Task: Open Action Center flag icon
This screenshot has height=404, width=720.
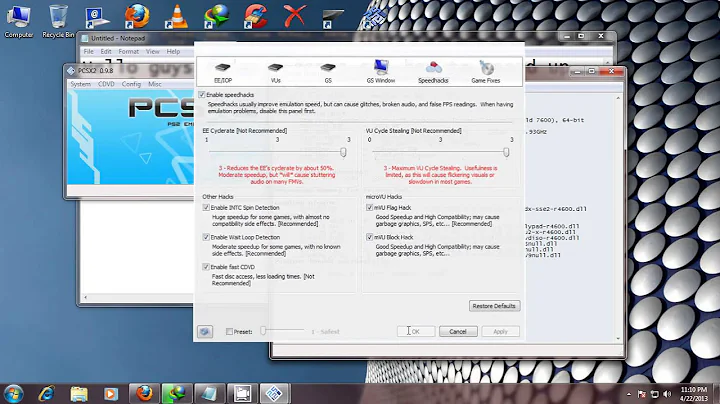Action: click(642, 394)
